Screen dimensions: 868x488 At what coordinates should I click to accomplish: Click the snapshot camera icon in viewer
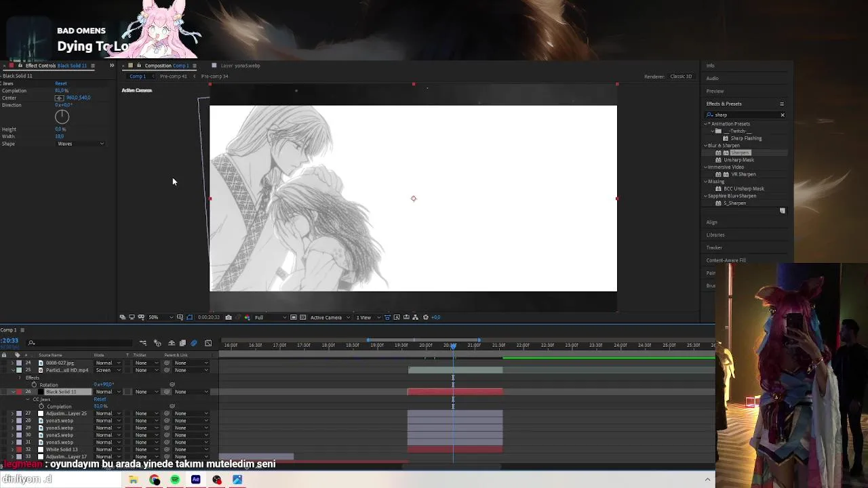pyautogui.click(x=229, y=317)
